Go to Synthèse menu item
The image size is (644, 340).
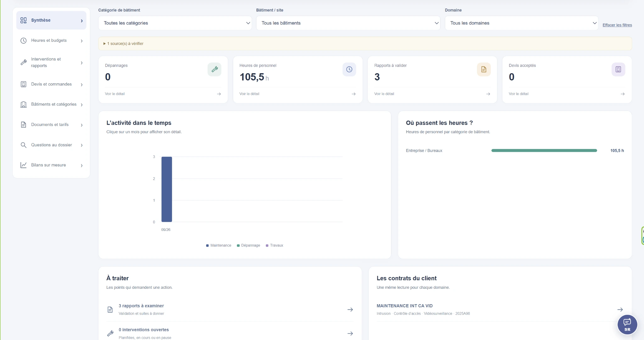[51, 20]
